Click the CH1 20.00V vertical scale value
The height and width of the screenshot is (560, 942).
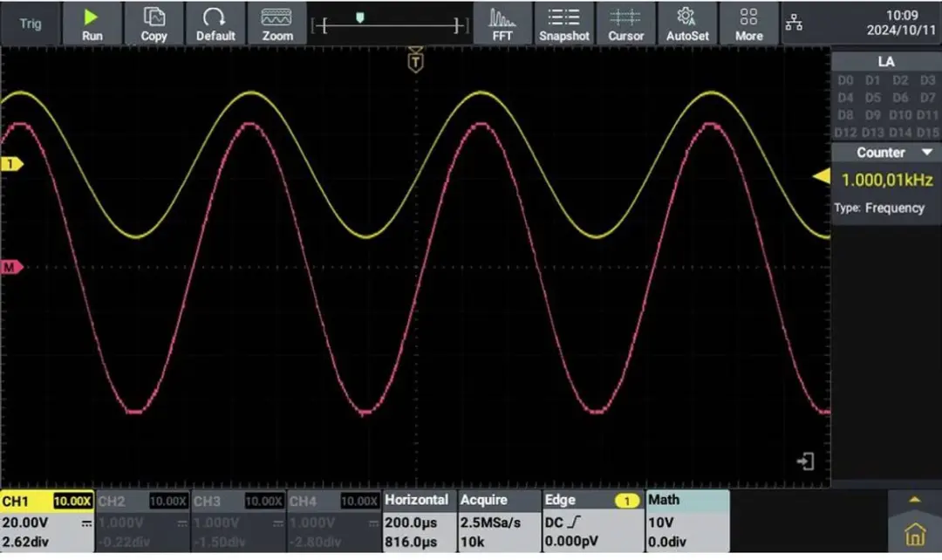click(x=24, y=522)
